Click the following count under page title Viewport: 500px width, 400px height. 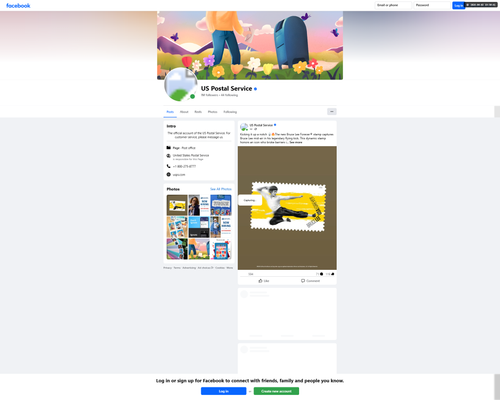[x=229, y=95]
